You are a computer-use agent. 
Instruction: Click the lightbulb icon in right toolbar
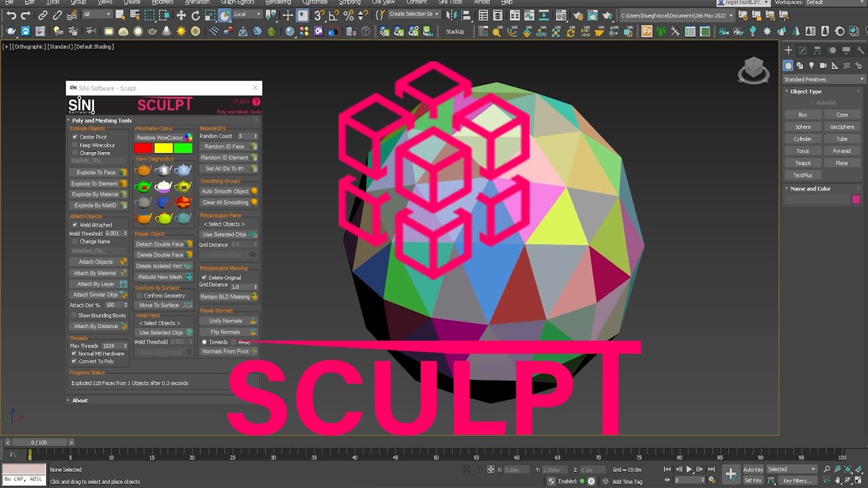[752, 31]
